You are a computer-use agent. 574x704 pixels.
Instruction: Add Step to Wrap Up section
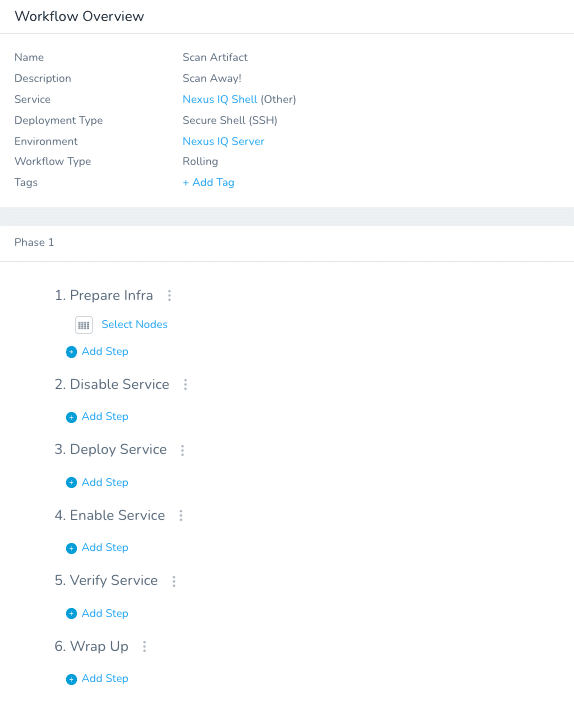click(105, 679)
